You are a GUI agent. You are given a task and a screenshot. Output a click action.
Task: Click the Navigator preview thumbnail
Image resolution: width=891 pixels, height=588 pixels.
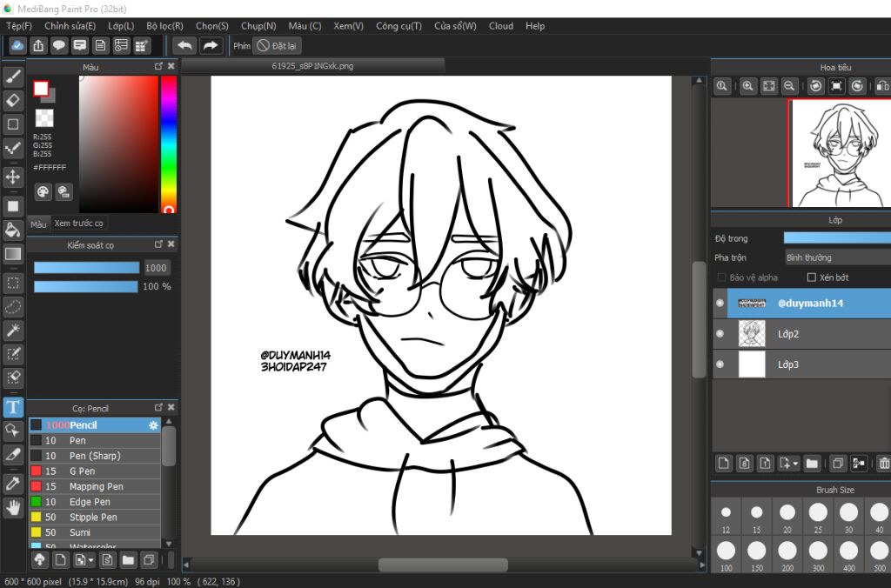841,153
